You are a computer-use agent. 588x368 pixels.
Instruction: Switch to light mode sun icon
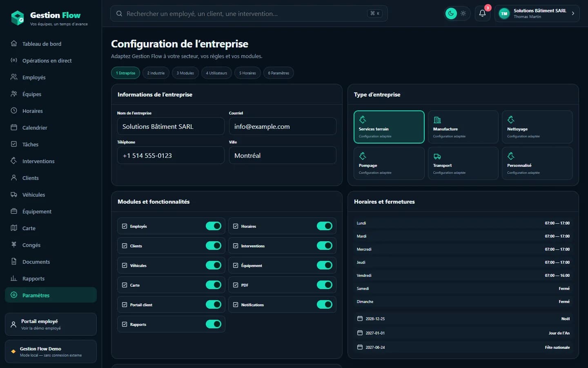coord(463,13)
